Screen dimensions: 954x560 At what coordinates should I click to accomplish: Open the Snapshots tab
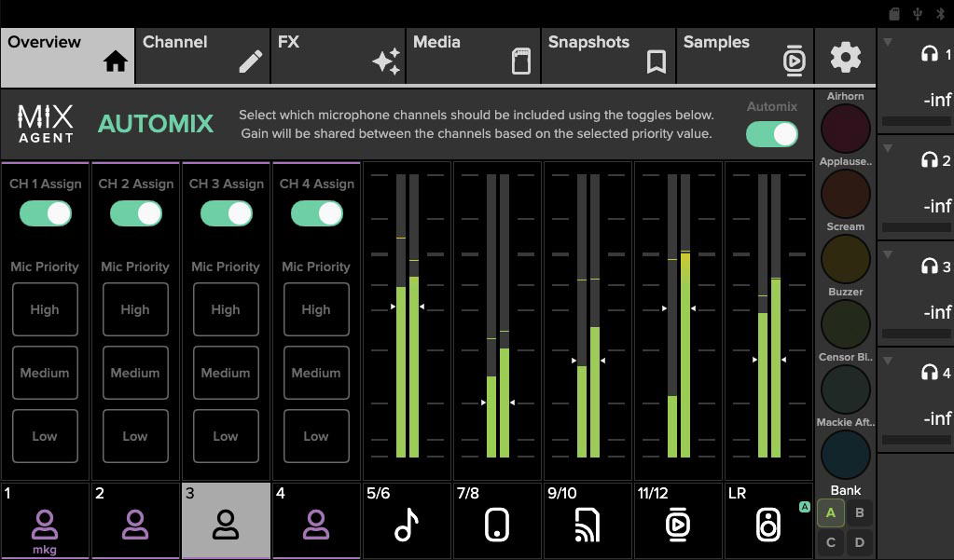(608, 57)
